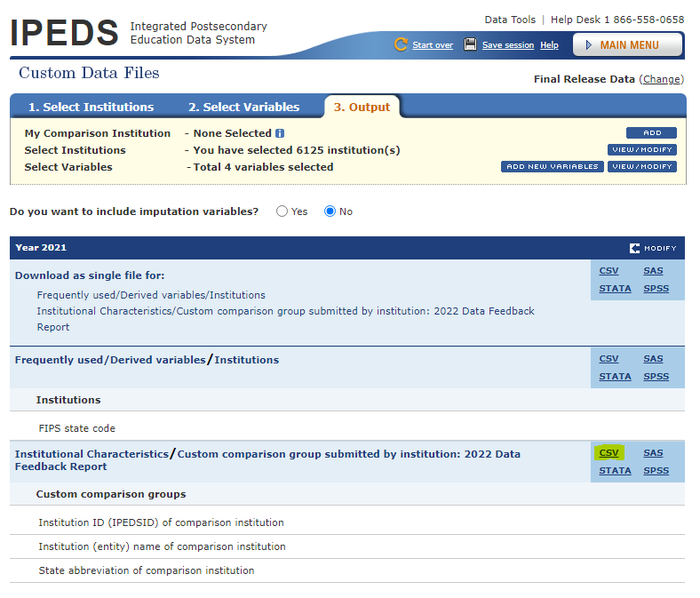Click Data Tools in top header
This screenshot has width=700, height=598.
click(x=510, y=20)
